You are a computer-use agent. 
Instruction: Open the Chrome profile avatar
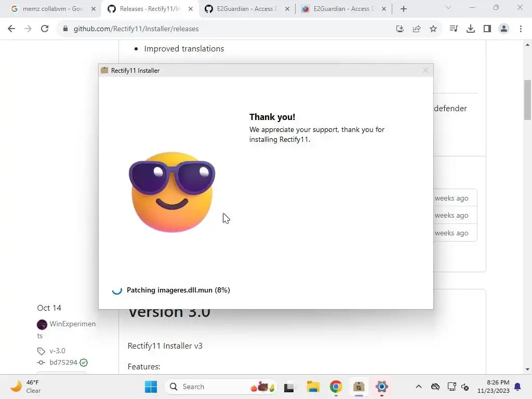coord(504,29)
